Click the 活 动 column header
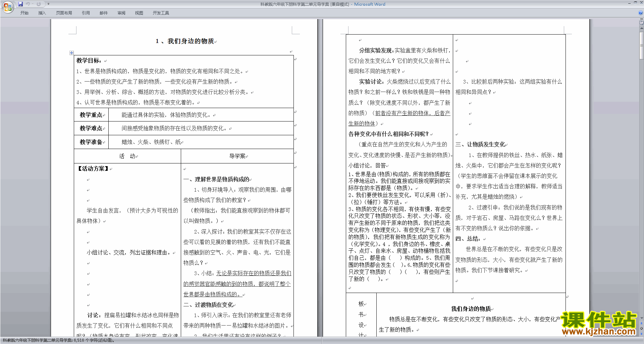This screenshot has height=344, width=644. [x=127, y=156]
